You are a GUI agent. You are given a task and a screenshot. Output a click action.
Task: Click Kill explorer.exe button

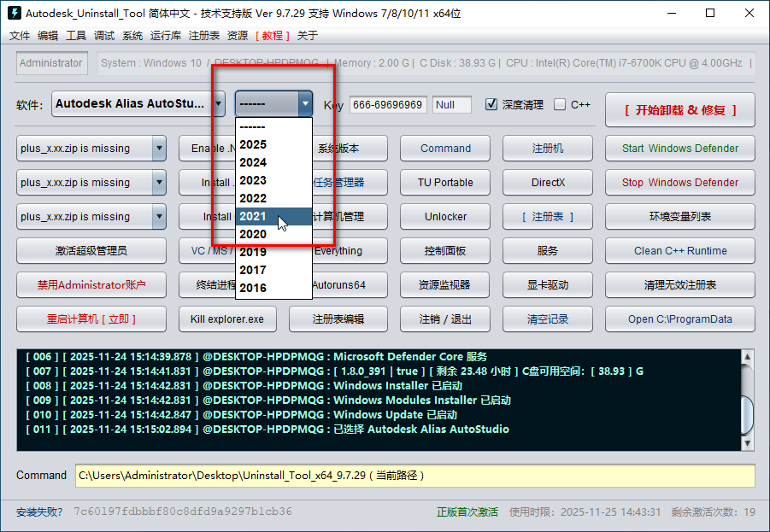(x=227, y=319)
